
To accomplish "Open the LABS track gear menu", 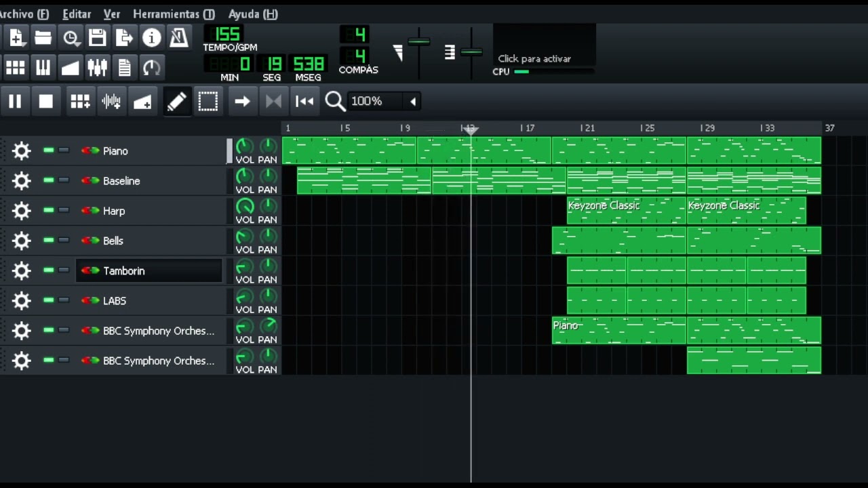I will tap(22, 300).
